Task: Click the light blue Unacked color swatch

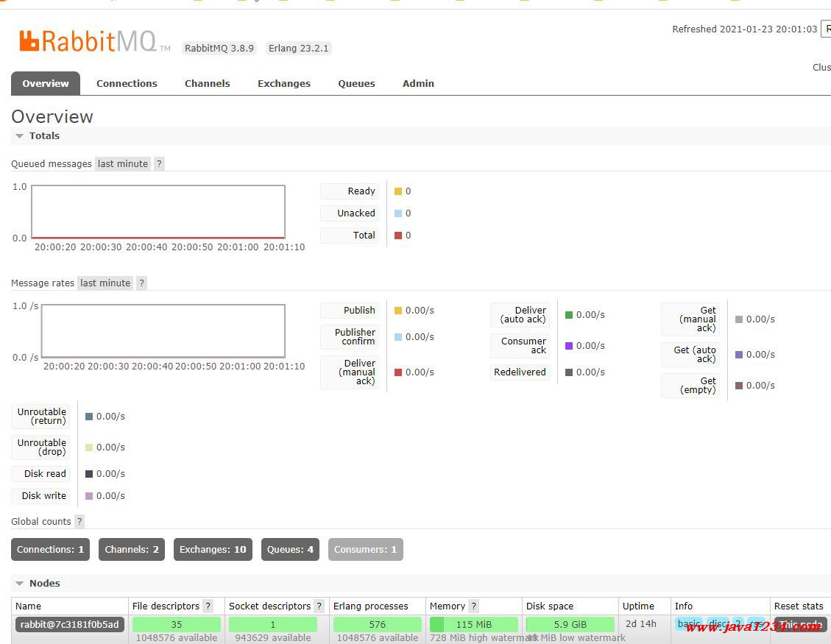Action: pyautogui.click(x=398, y=213)
